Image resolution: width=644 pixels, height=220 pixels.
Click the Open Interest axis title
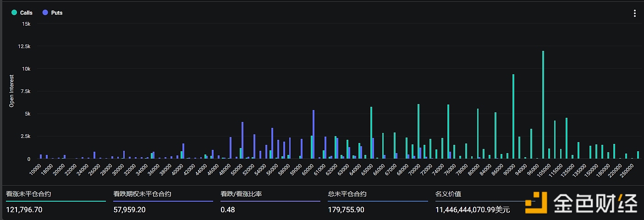[x=12, y=91]
